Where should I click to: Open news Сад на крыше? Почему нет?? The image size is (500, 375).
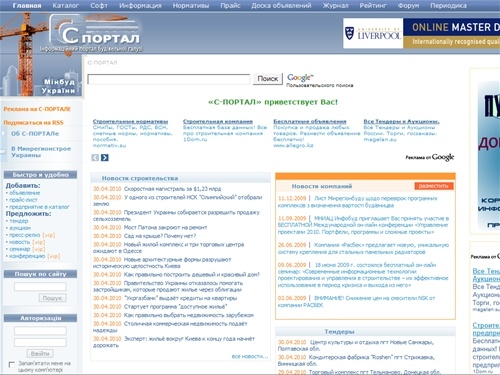point(160,236)
